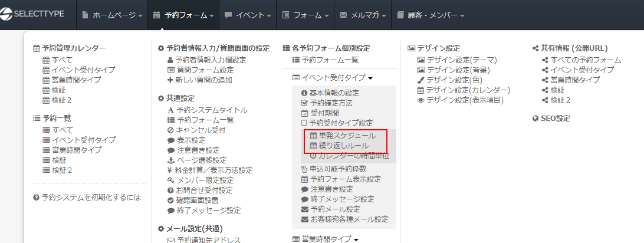Viewport: 644px width, 243px height.
Task: Open 営業時間タイプ under 予約一覧
Action: (72, 150)
